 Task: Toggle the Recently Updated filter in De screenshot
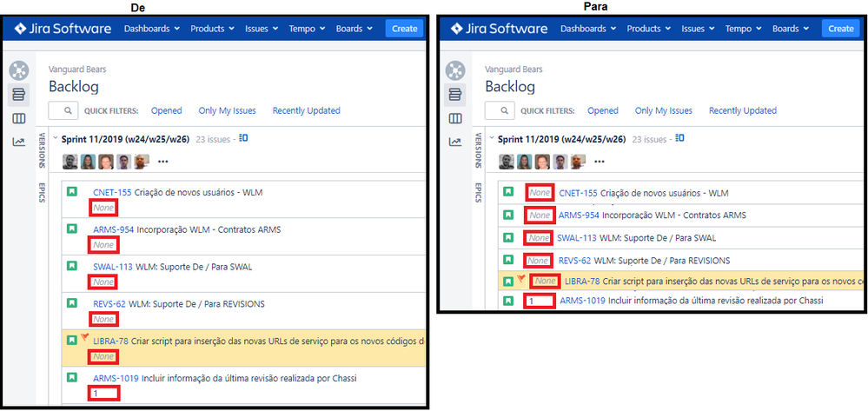click(x=306, y=110)
